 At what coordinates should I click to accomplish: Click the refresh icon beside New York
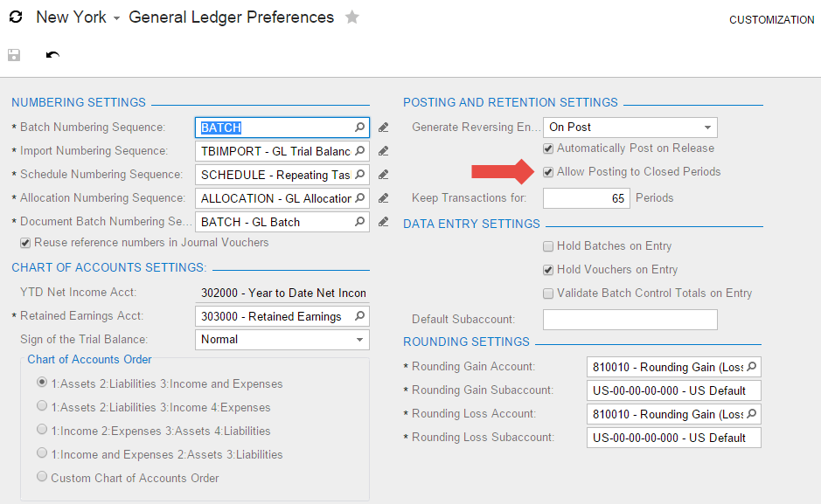[16, 17]
